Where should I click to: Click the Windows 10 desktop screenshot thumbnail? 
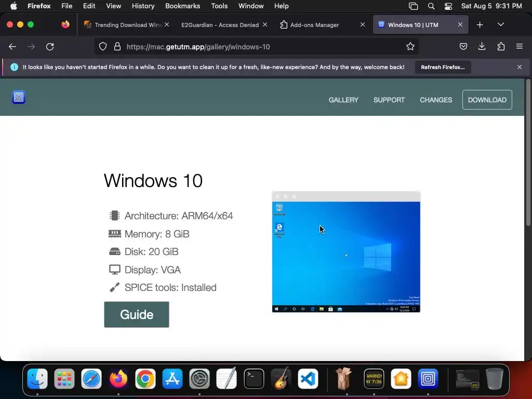point(346,252)
